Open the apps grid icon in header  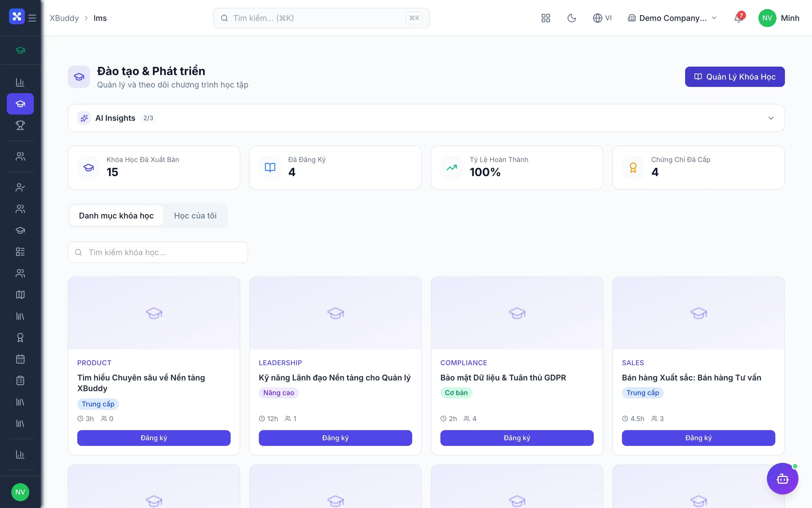pos(546,18)
